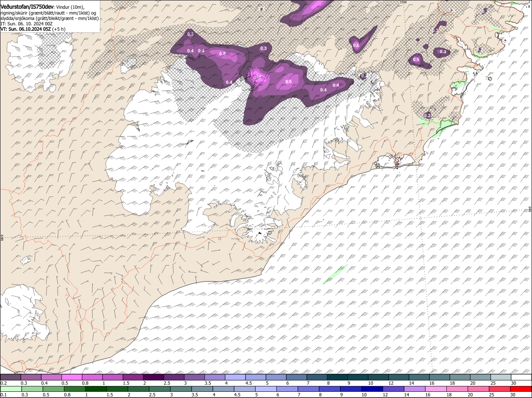This screenshot has height=398, width=532.
Task: Select the bright pink swatch in the upper legend
Action: click(x=72, y=377)
